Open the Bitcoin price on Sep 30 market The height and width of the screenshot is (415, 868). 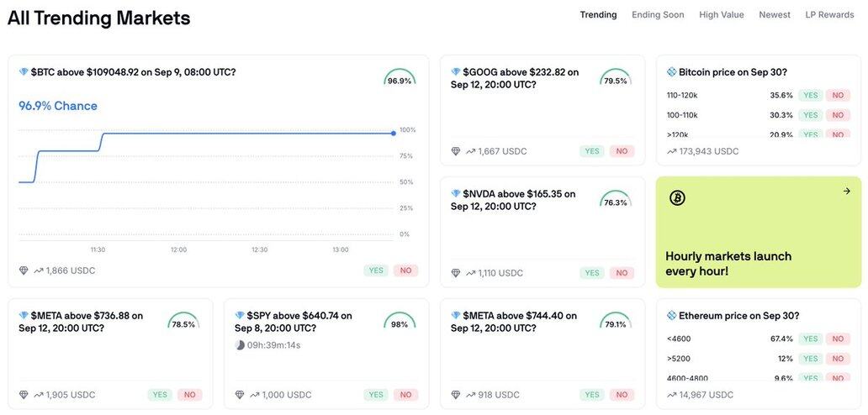pyautogui.click(x=733, y=72)
